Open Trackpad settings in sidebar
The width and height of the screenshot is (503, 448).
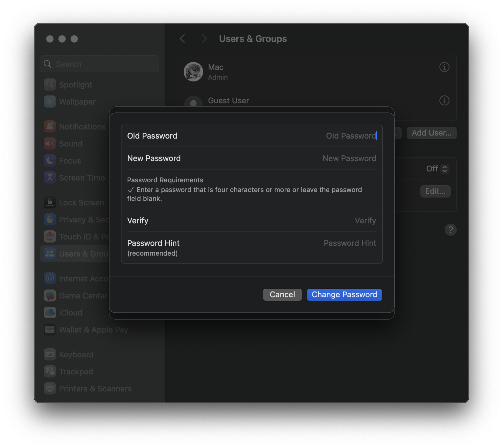pos(76,372)
